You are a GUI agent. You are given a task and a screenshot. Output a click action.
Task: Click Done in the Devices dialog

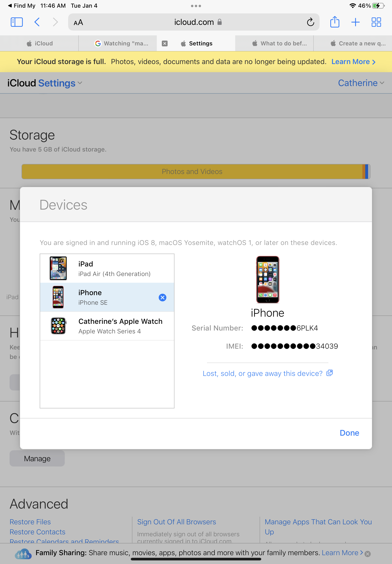pyautogui.click(x=349, y=433)
